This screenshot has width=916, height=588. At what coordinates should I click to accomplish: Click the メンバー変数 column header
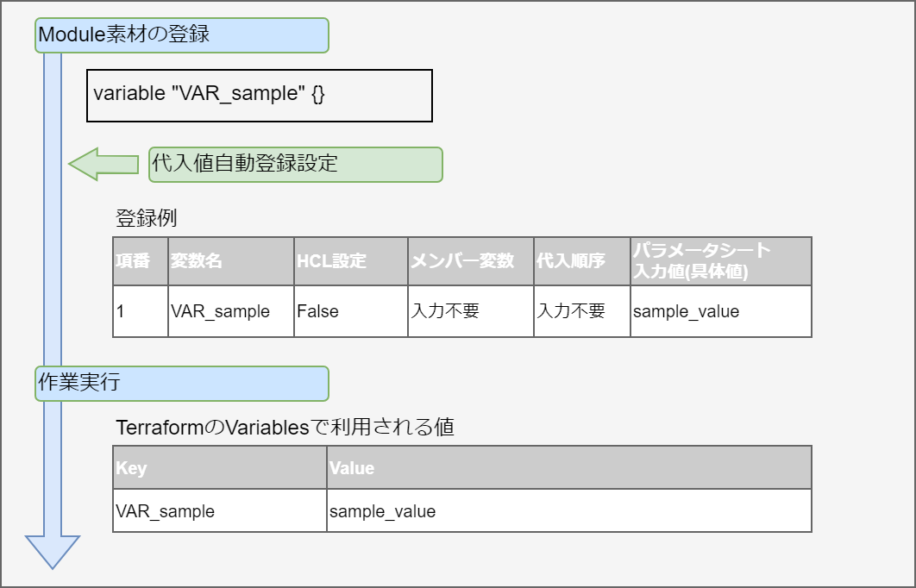pos(471,261)
